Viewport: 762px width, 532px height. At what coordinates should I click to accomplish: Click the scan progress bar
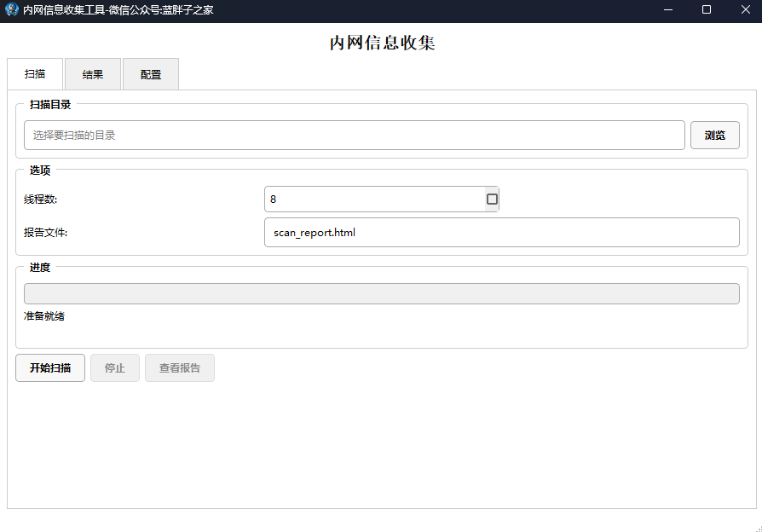click(x=382, y=294)
